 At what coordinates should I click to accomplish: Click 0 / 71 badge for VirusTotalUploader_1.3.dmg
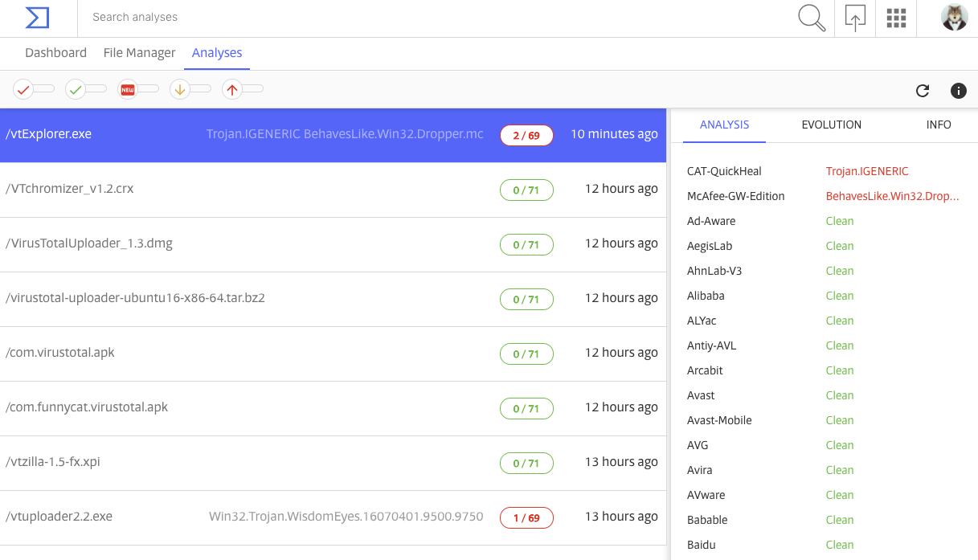click(526, 244)
